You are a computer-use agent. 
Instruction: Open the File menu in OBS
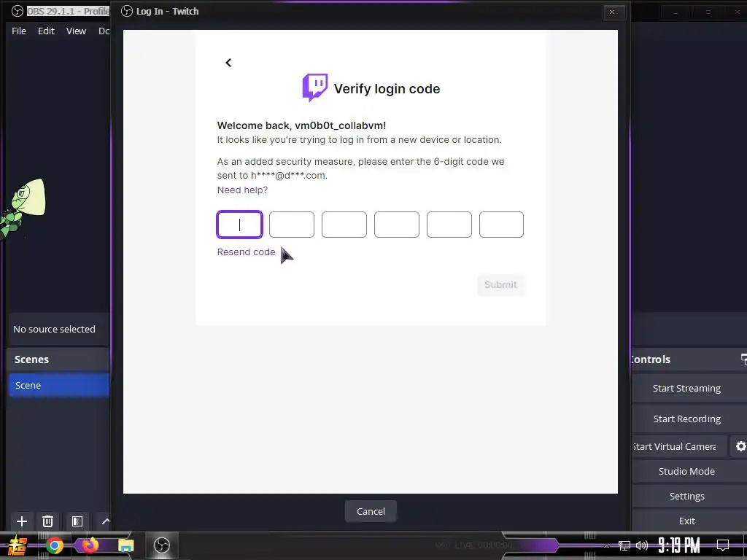click(19, 31)
